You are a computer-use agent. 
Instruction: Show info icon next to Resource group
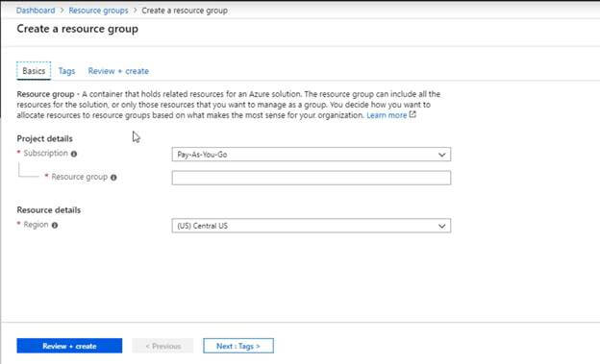pos(113,178)
